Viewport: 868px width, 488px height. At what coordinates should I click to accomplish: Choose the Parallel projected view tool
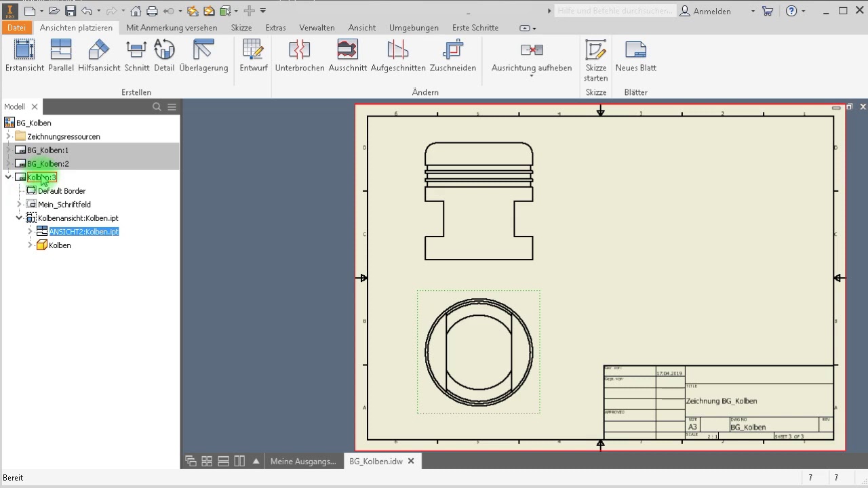pos(61,56)
